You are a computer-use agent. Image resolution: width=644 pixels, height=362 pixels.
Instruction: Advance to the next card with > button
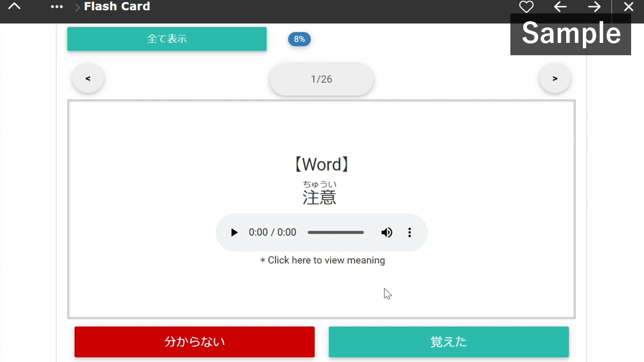coord(555,78)
